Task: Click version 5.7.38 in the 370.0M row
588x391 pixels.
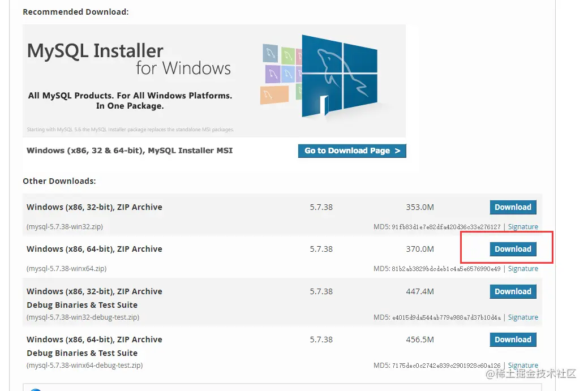Action: 321,250
